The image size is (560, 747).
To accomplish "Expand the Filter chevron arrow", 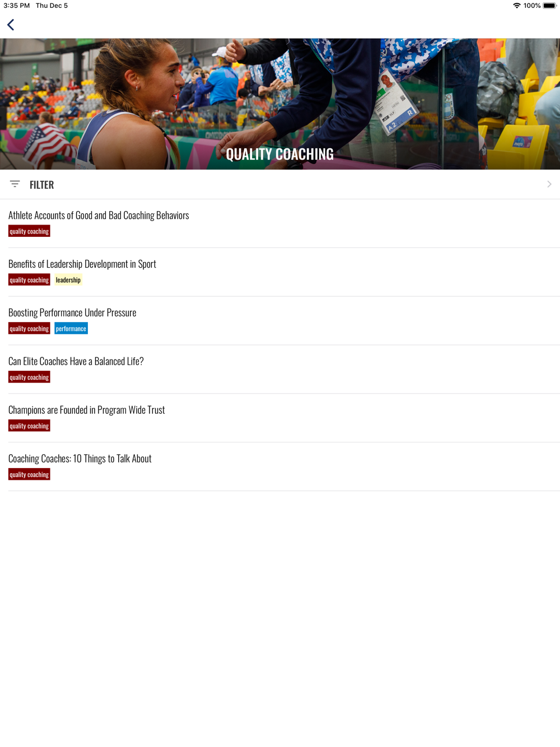I will pos(549,184).
